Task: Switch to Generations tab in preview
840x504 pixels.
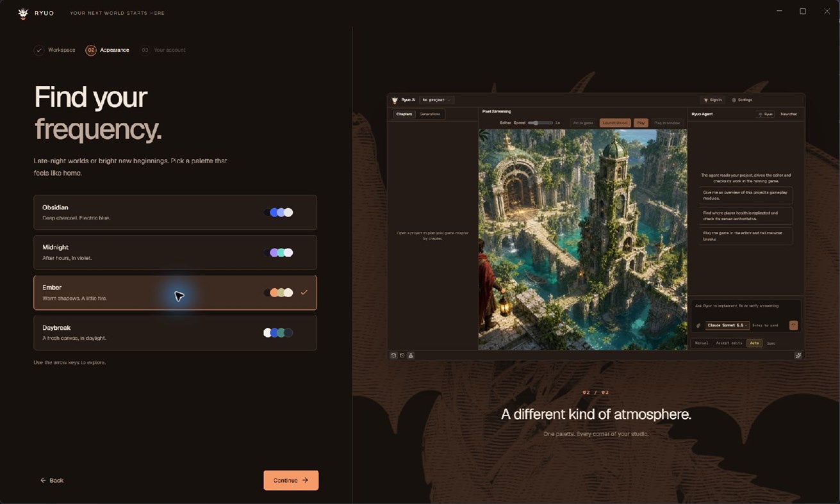Action: [430, 114]
